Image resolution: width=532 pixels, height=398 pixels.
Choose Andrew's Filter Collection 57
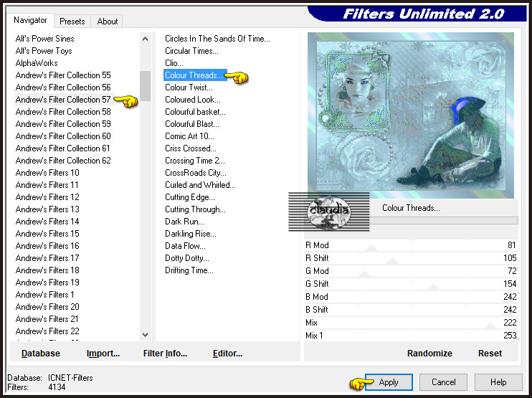[x=63, y=100]
